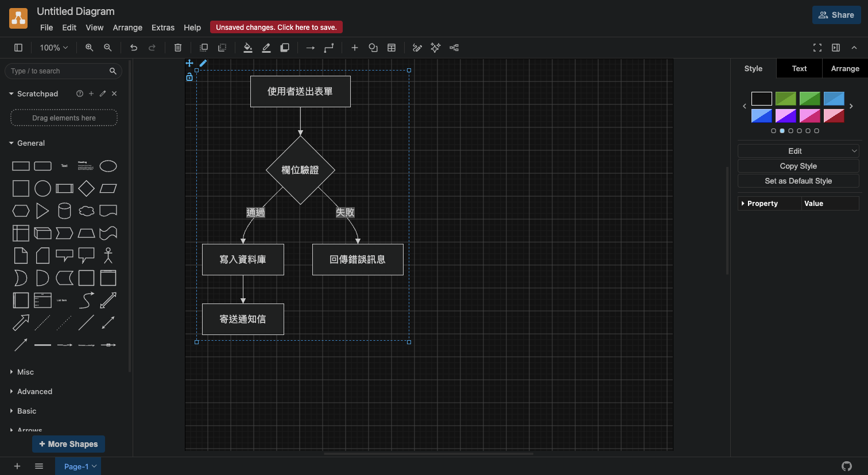Bring selection to front via toolbar icon
The width and height of the screenshot is (868, 475).
click(204, 48)
